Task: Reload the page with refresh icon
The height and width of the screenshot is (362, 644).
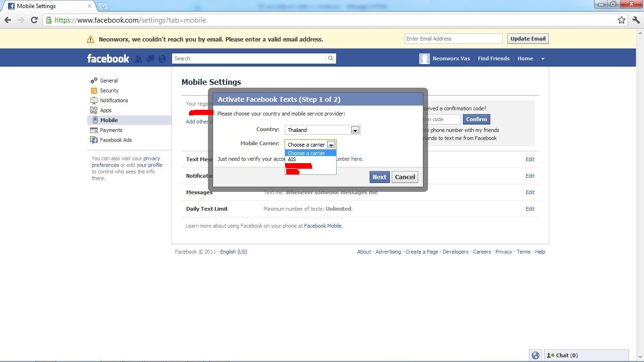Action: tap(34, 20)
